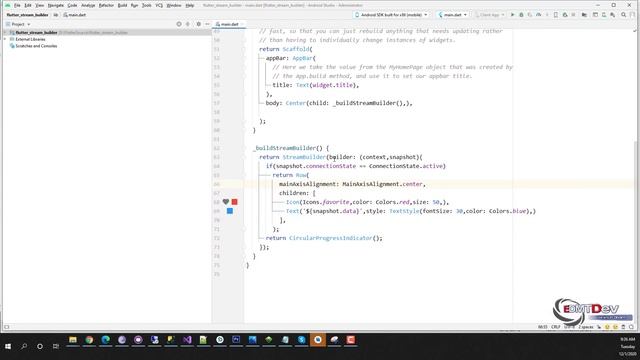This screenshot has height=360, width=640.
Task: Open the Build menu
Action: click(x=122, y=5)
